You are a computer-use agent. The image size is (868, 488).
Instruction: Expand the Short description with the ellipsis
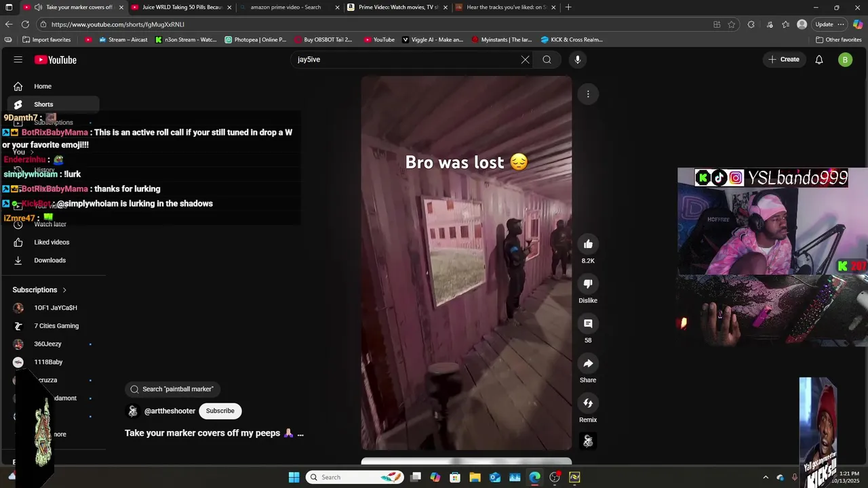tap(300, 433)
